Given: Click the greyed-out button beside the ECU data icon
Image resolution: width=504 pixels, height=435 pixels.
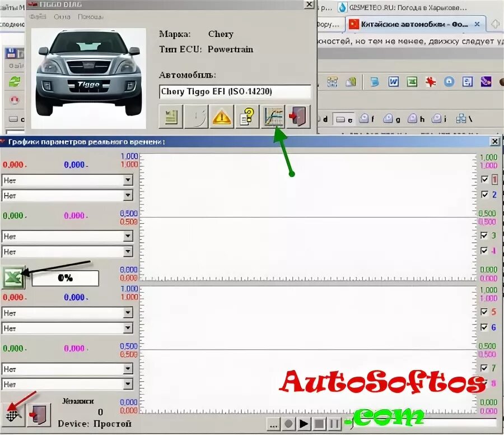Looking at the screenshot, I should click(x=196, y=117).
